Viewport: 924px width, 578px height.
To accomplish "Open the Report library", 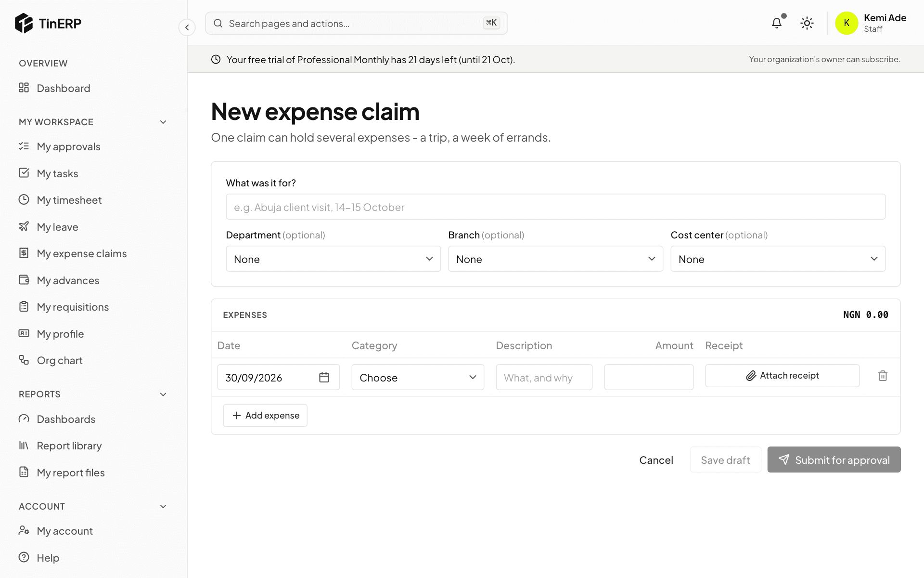I will tap(93, 446).
